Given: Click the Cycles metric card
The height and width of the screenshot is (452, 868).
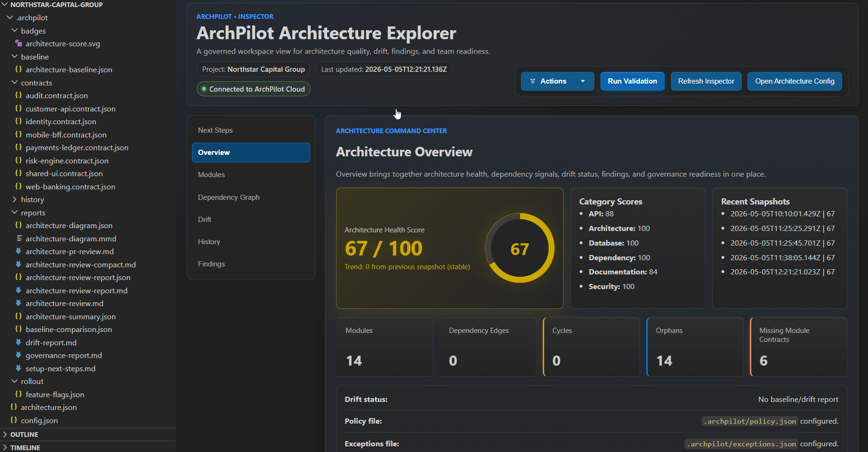Looking at the screenshot, I should [x=591, y=347].
